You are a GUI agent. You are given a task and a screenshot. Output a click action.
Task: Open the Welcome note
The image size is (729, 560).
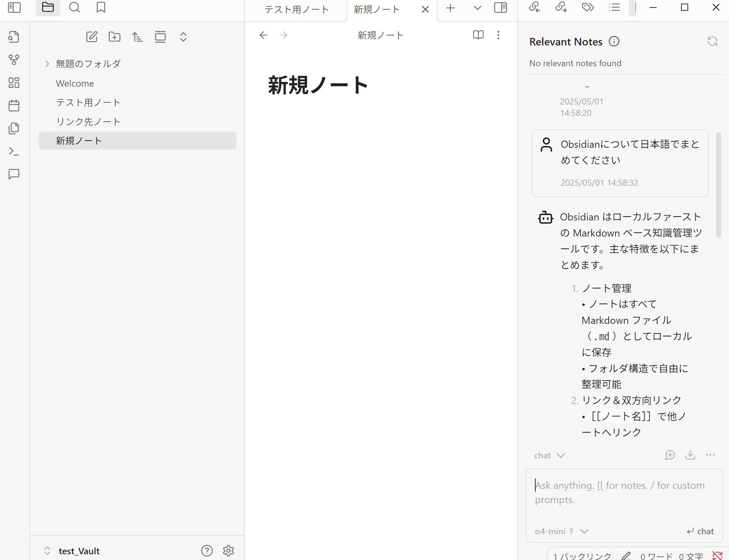tap(137, 83)
